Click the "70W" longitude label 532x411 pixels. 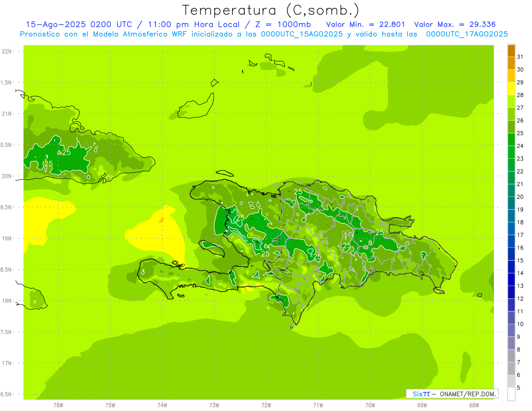coord(370,405)
